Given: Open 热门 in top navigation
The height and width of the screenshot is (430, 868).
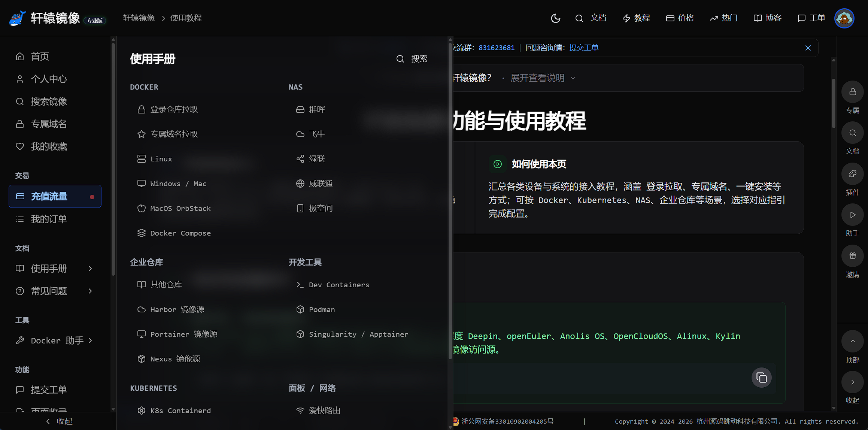Looking at the screenshot, I should [x=724, y=18].
